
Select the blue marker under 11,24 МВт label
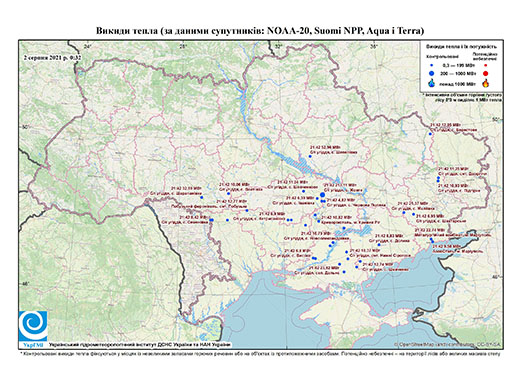click(304, 191)
